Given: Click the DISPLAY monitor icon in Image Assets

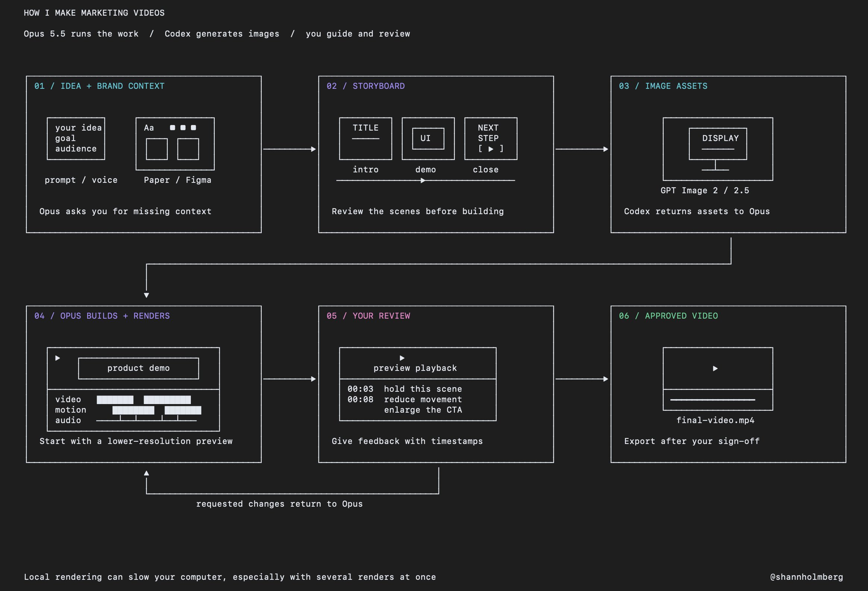Looking at the screenshot, I should click(x=718, y=149).
